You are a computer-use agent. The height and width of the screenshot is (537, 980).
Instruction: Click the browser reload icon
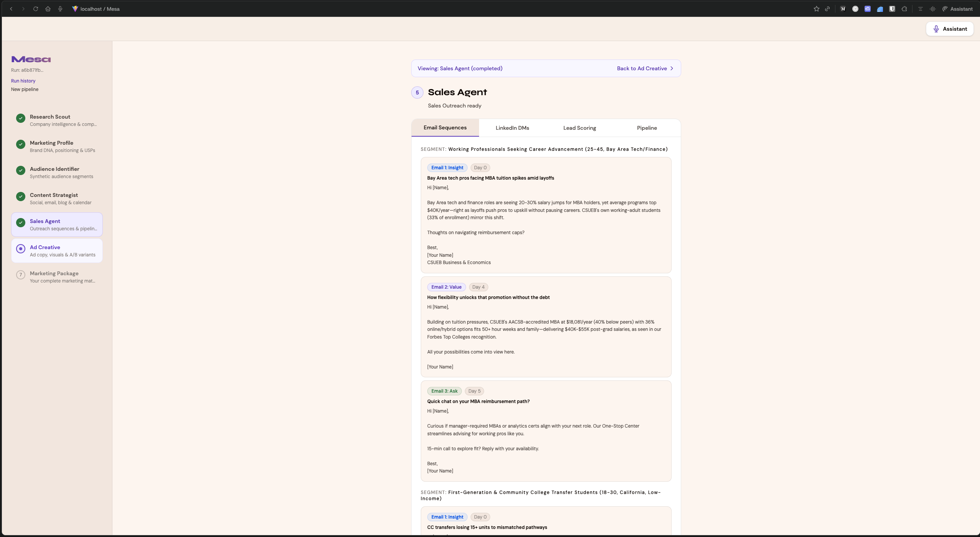(x=36, y=9)
